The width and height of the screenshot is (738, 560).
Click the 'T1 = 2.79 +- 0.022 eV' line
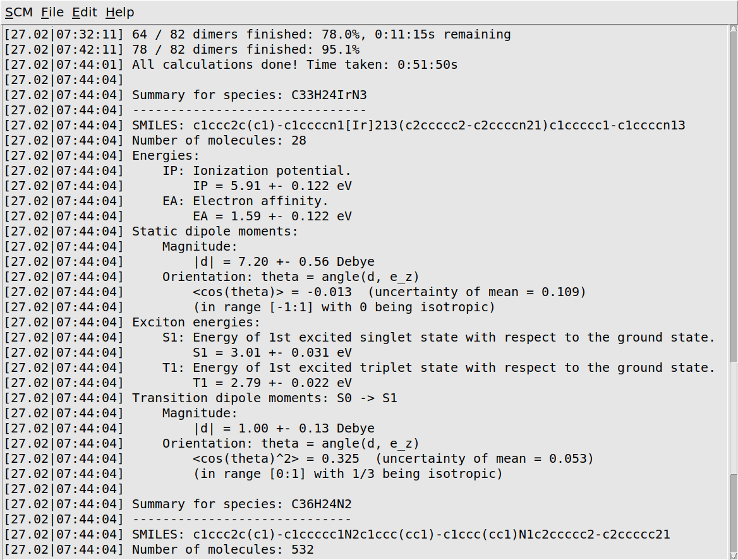pos(272,383)
